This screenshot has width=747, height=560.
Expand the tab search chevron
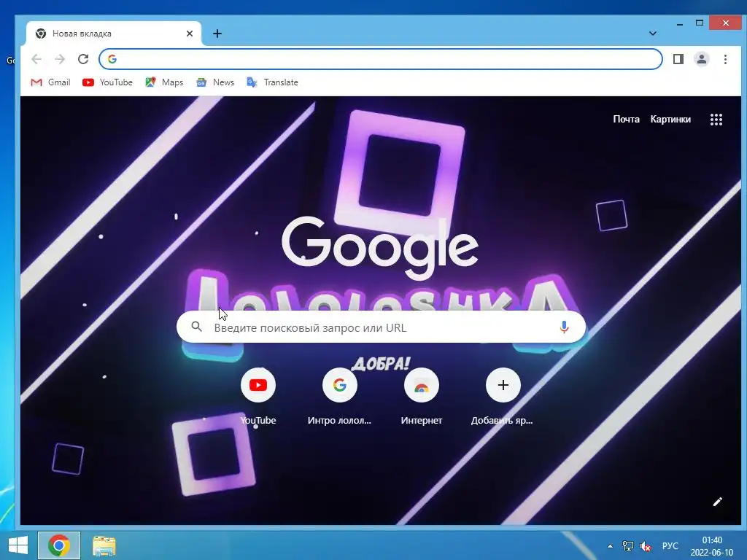pyautogui.click(x=653, y=34)
